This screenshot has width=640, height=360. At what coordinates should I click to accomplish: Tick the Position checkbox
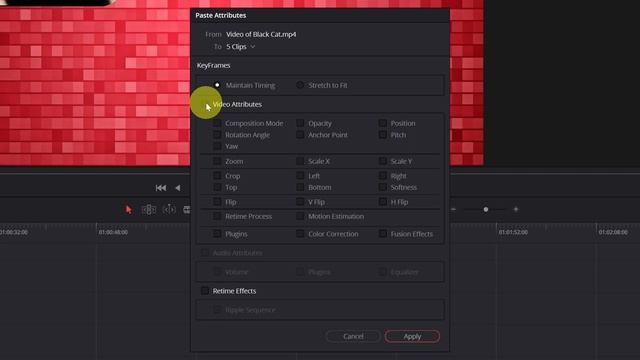[382, 123]
